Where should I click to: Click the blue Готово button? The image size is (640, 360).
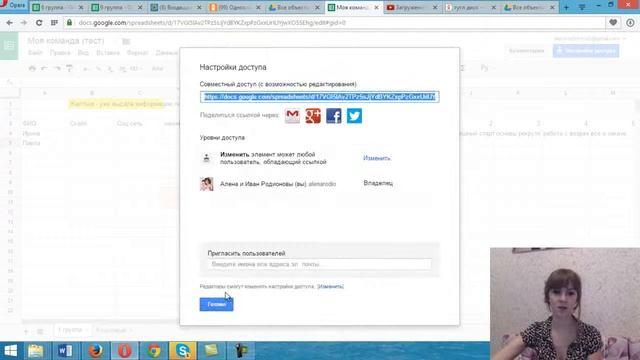pyautogui.click(x=216, y=304)
